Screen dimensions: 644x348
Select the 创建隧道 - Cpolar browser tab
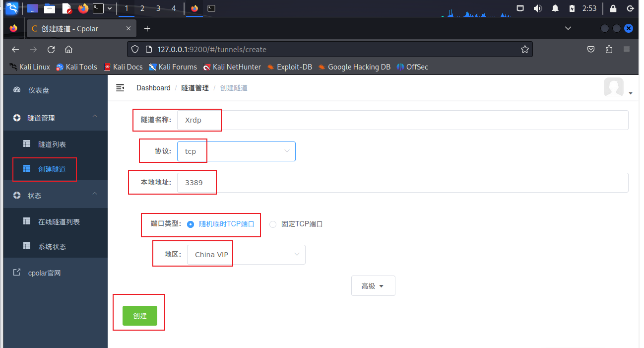tap(82, 29)
